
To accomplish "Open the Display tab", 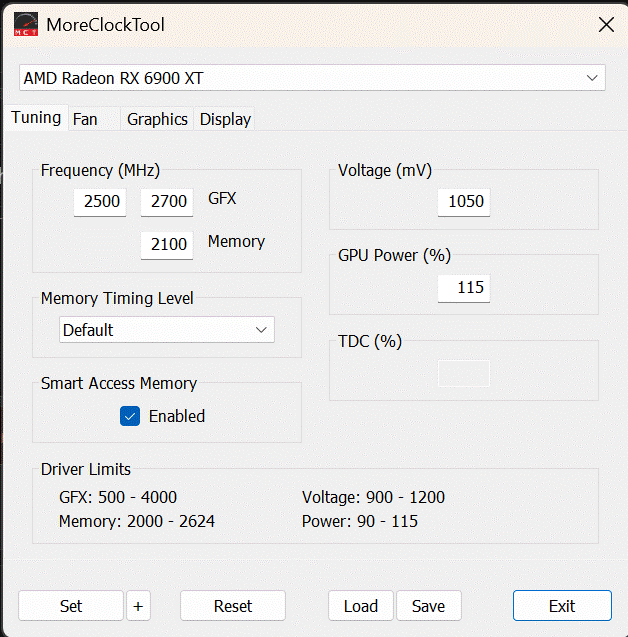I will coord(225,119).
